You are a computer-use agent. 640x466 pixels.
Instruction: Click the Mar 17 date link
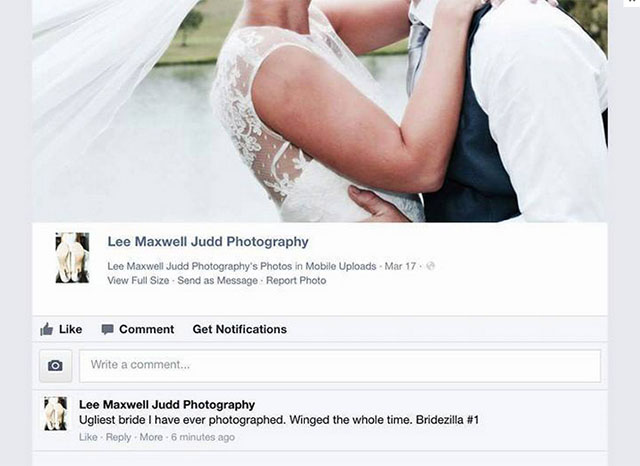(400, 266)
